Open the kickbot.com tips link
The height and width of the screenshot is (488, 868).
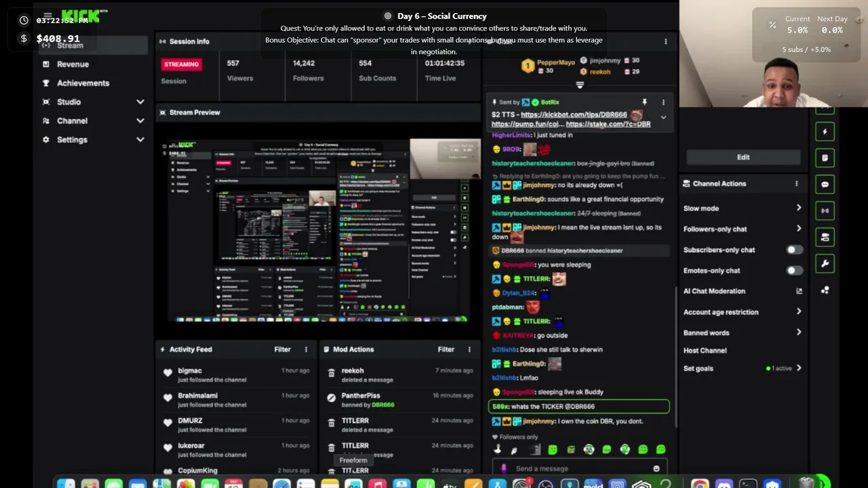(x=574, y=115)
